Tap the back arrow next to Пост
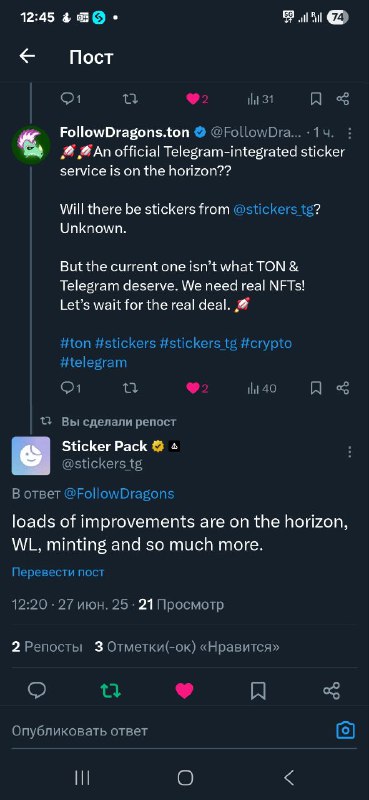Image resolution: width=369 pixels, height=800 pixels. pyautogui.click(x=27, y=57)
